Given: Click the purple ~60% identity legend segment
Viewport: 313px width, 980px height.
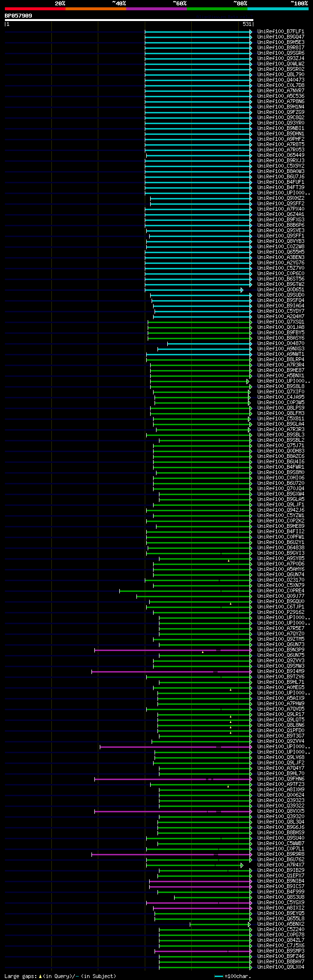Looking at the screenshot, I should 156,9.
